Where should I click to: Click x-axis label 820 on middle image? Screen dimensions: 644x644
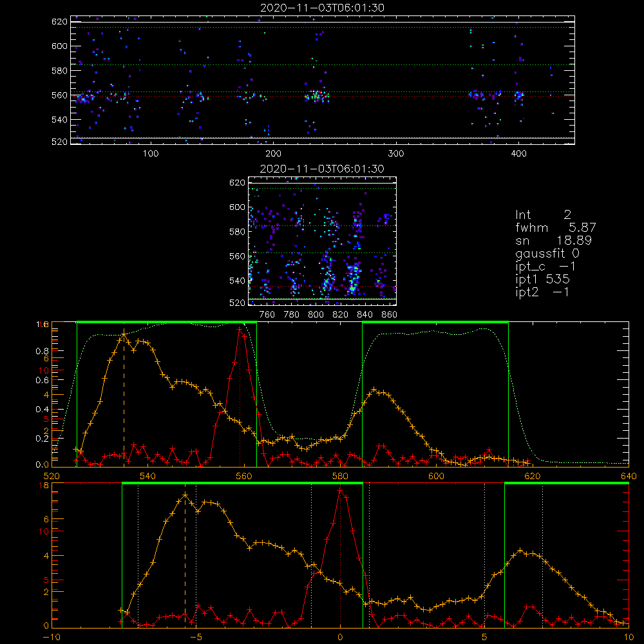341,315
